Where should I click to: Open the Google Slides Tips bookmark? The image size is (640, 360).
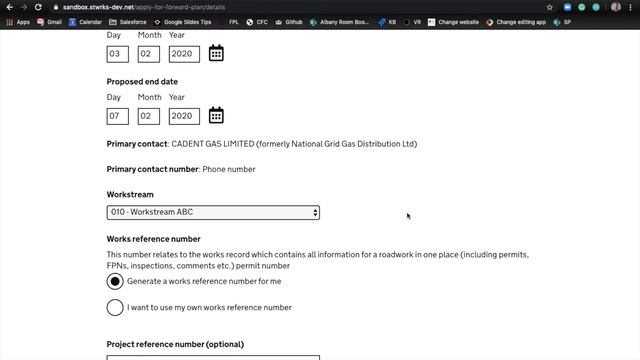pyautogui.click(x=182, y=22)
